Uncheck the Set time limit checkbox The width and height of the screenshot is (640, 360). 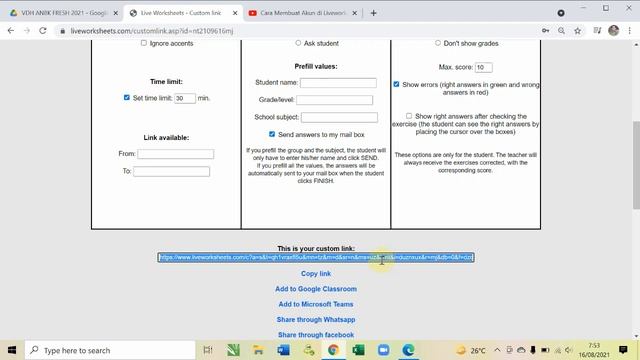click(x=127, y=98)
